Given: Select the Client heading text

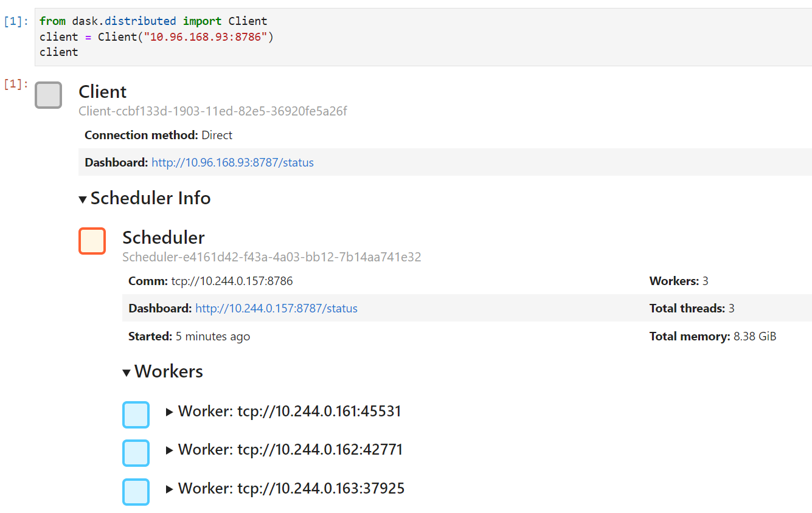Looking at the screenshot, I should coord(102,91).
